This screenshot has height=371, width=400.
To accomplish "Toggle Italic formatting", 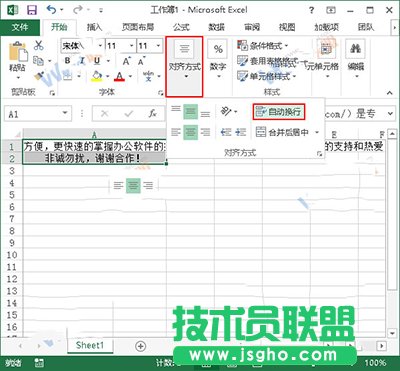I will (82, 61).
